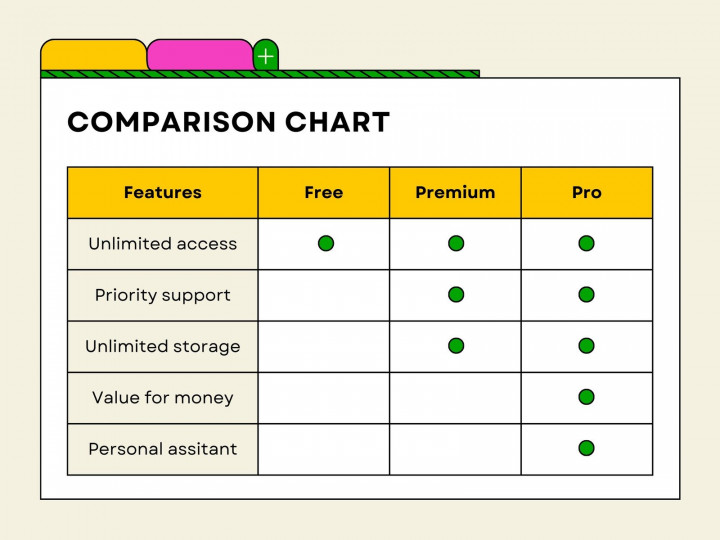Click the Pro Personal assistant green dot
Screen dimensions: 720x540
586,448
